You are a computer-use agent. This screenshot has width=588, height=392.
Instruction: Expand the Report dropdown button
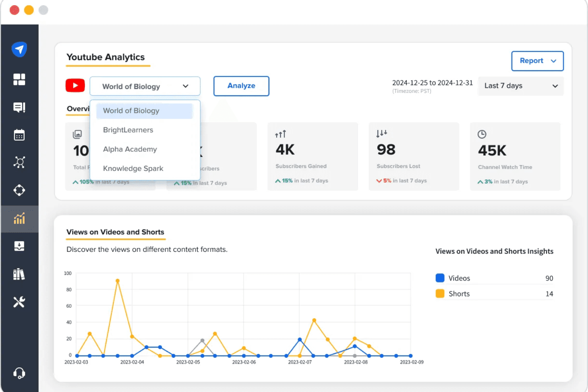pos(538,61)
